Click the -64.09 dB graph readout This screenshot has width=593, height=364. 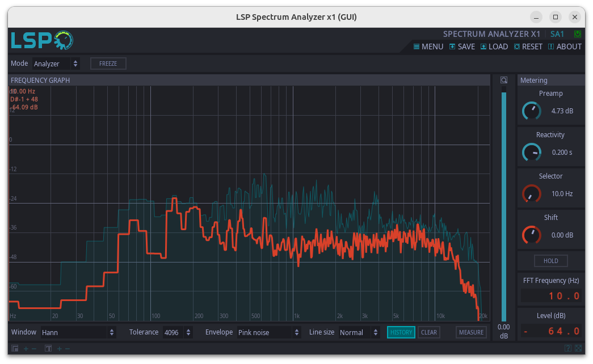pyautogui.click(x=24, y=107)
